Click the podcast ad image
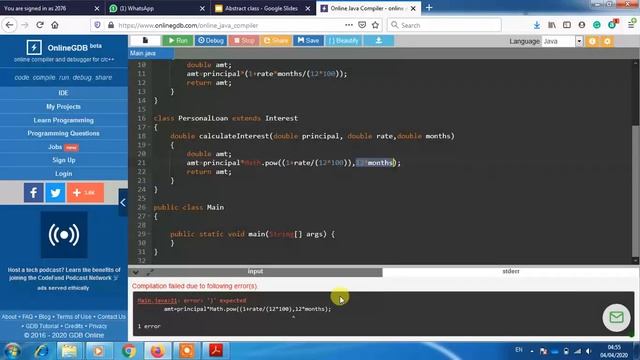 [x=64, y=234]
